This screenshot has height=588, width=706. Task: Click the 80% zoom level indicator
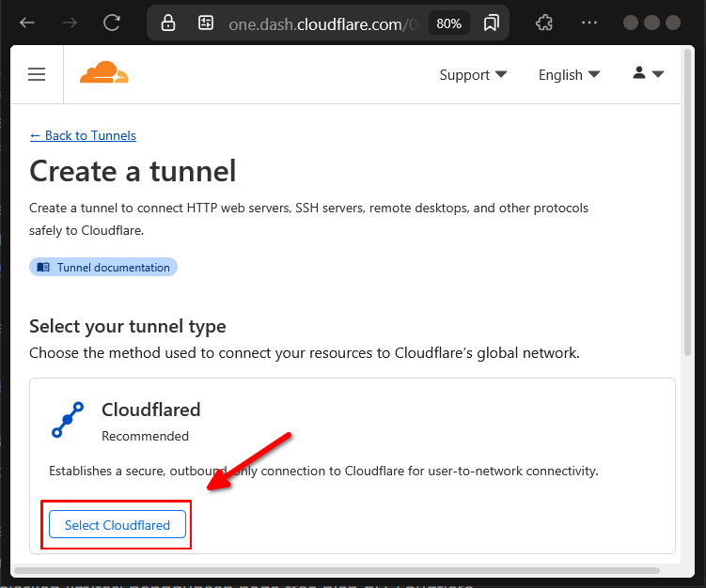click(x=449, y=23)
